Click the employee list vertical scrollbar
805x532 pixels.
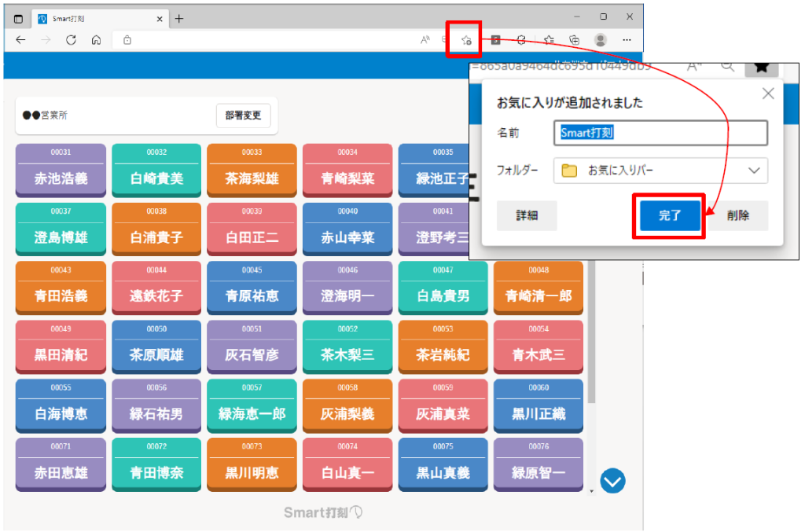pos(591,354)
